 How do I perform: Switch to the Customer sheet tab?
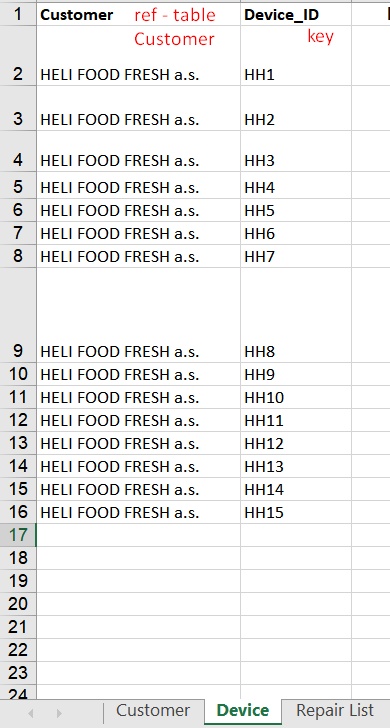tap(153, 710)
